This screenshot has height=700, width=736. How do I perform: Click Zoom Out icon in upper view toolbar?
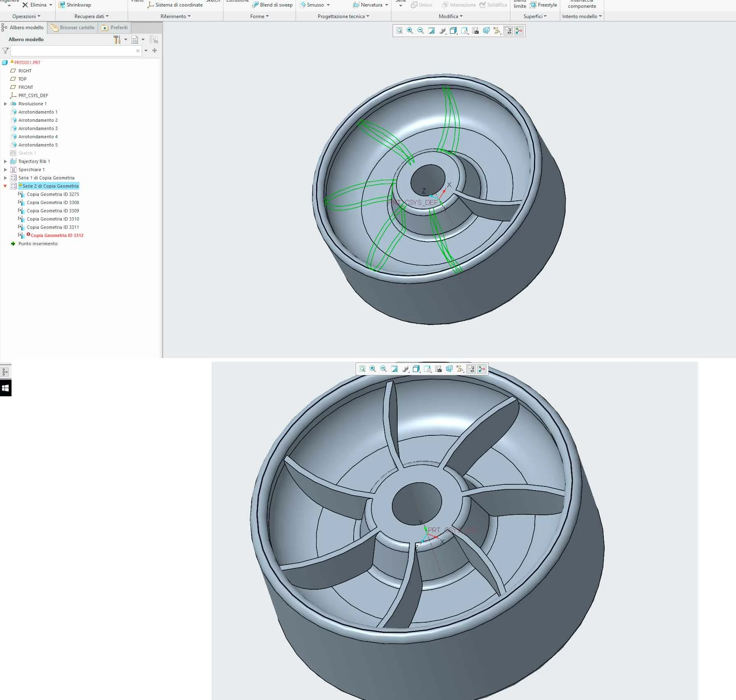tap(421, 31)
